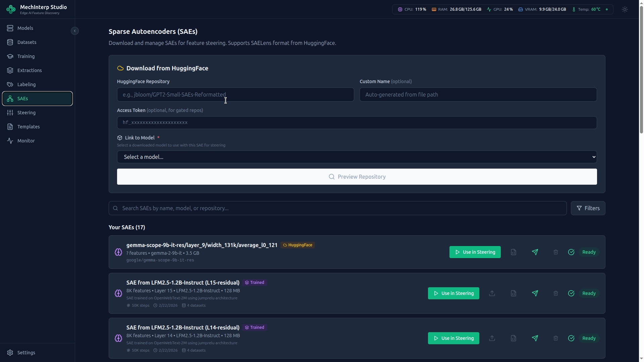Click the HuggingFace badge on gemma-scope SAE
Screen dimensions: 644x362
(x=298, y=245)
